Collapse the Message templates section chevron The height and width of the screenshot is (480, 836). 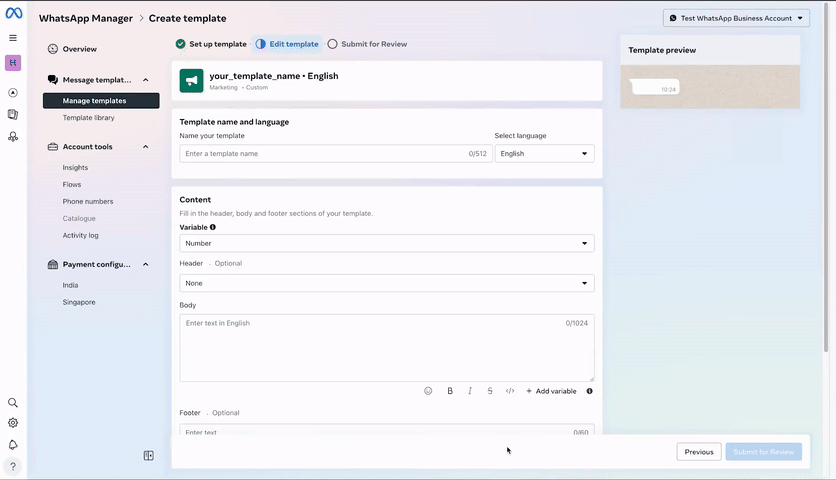pyautogui.click(x=146, y=80)
